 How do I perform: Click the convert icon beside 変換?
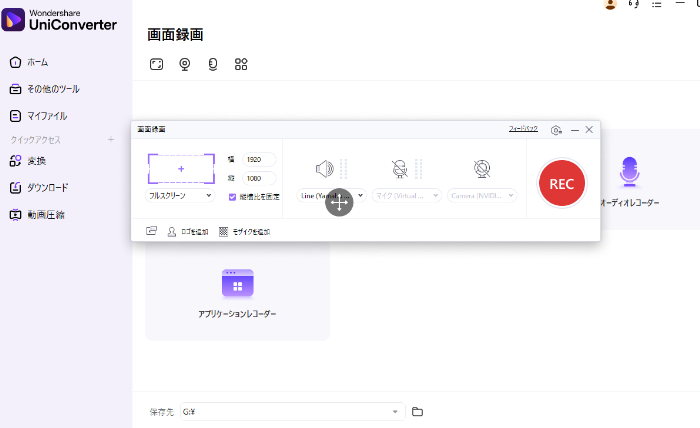(x=15, y=161)
